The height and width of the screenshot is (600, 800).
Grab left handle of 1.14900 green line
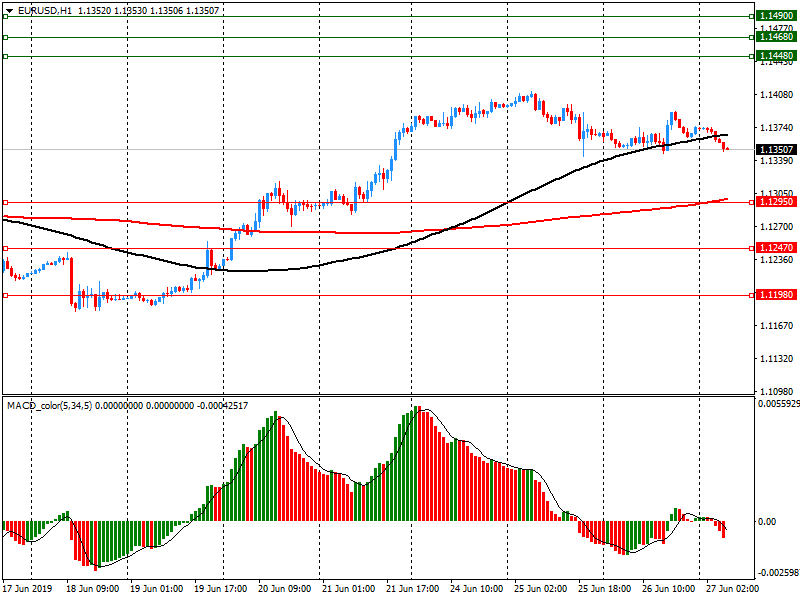[6, 16]
